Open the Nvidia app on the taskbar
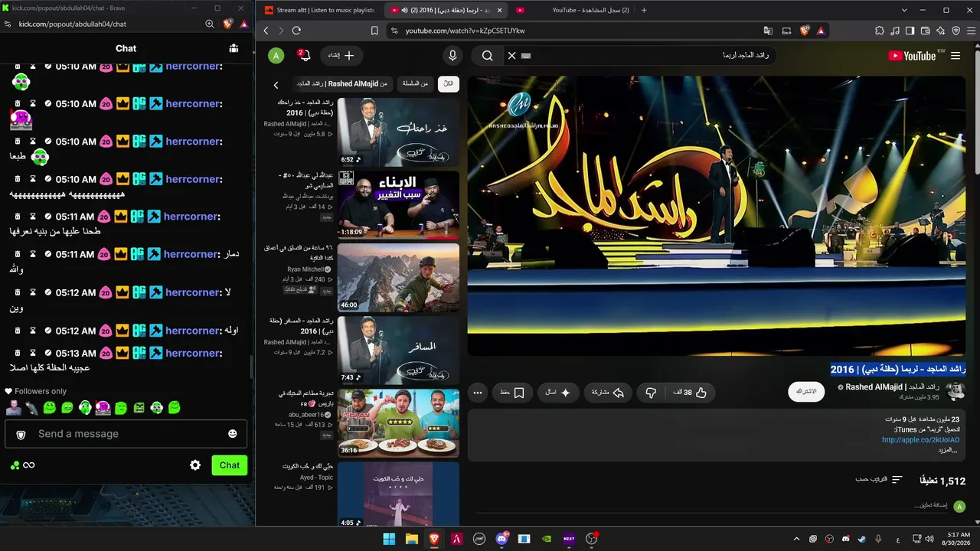Image resolution: width=980 pixels, height=551 pixels. tap(547, 539)
